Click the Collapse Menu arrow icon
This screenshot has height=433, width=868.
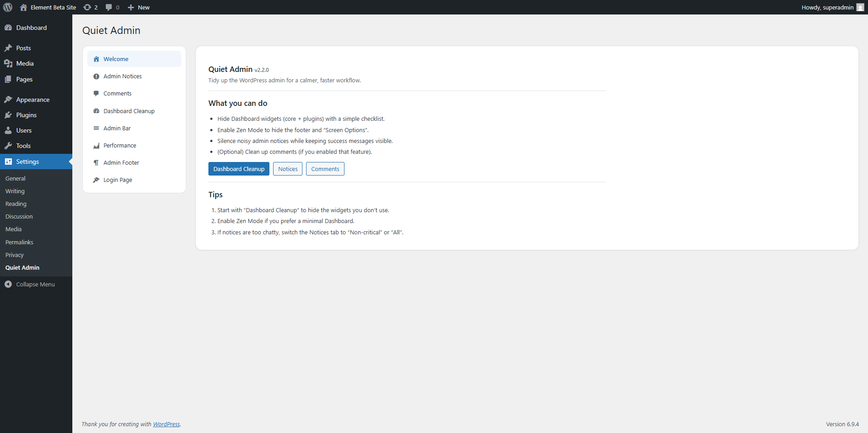(8, 284)
